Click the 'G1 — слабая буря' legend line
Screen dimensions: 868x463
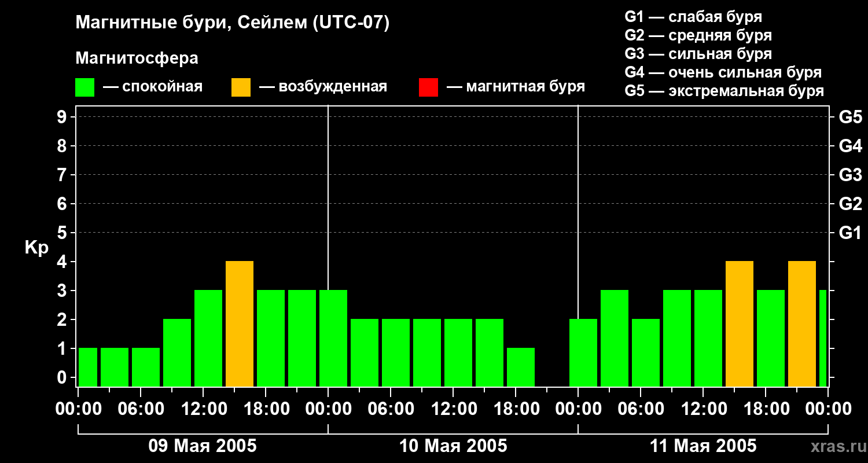point(693,17)
